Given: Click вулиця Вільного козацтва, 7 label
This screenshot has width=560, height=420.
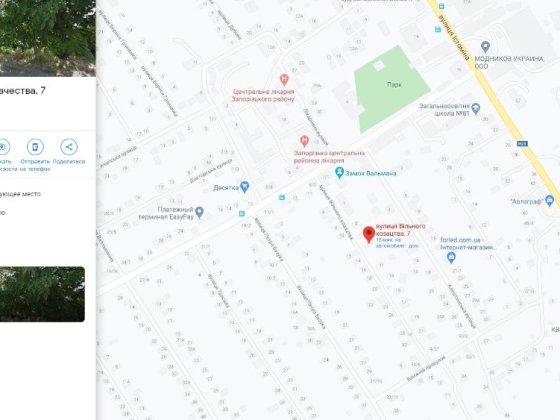Looking at the screenshot, I should [400, 230].
